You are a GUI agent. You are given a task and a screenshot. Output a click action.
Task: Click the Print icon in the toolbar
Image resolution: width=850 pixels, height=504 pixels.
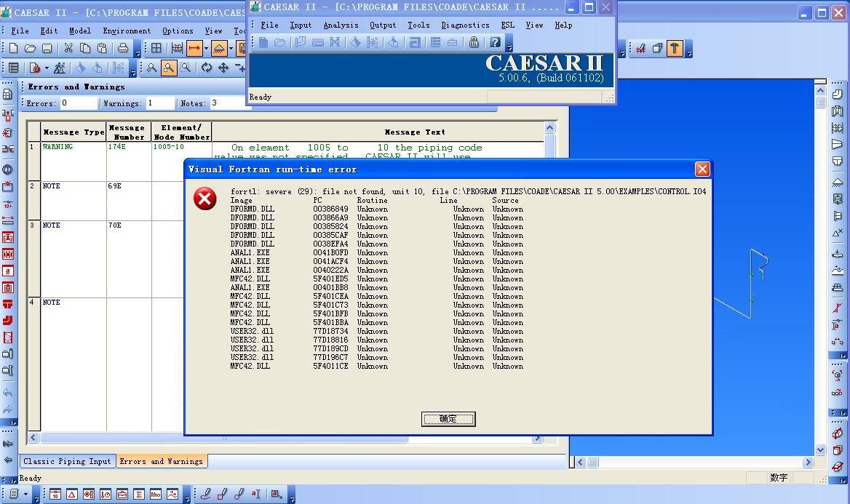click(123, 48)
